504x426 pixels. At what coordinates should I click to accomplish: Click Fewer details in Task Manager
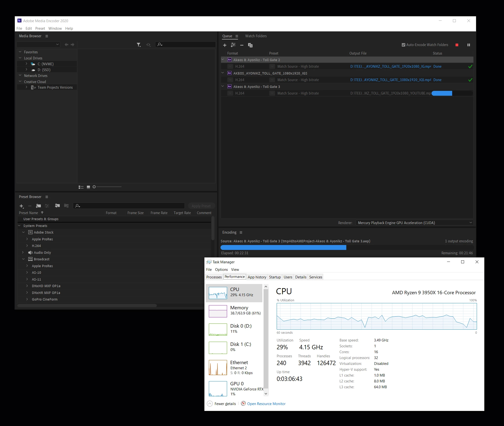point(225,404)
